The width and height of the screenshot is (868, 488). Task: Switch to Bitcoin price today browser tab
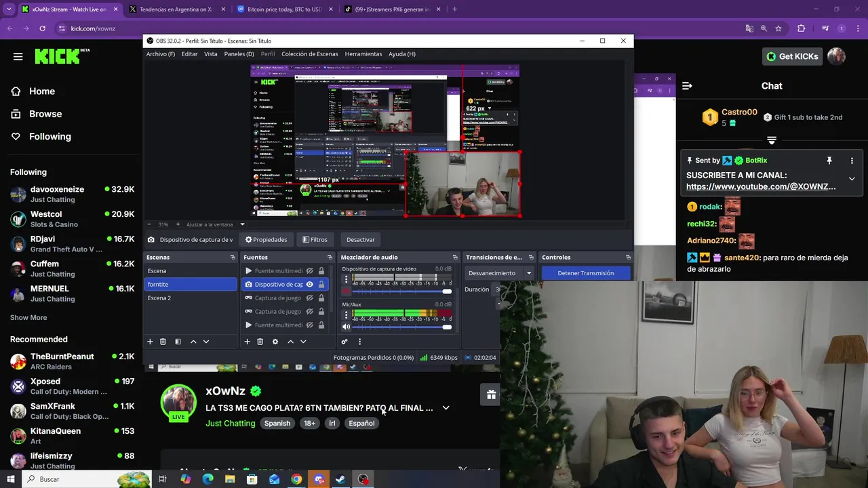click(x=285, y=9)
